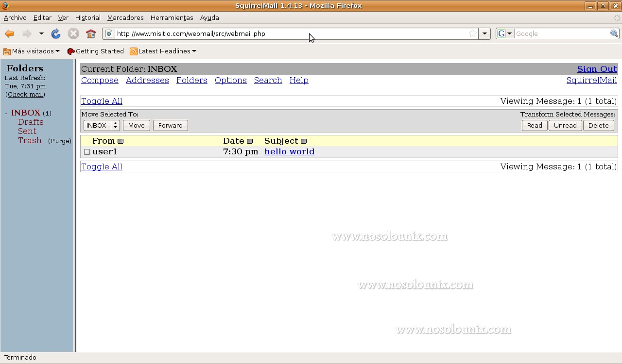Click the Sign Out link

[597, 69]
